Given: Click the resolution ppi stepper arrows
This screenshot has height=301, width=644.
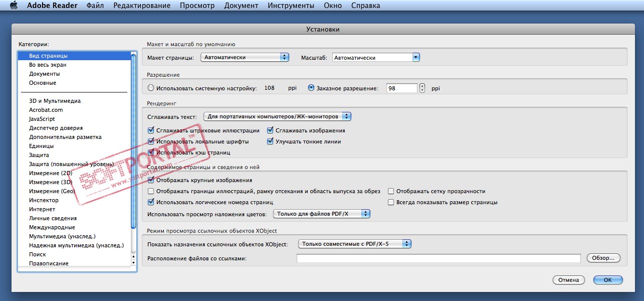Looking at the screenshot, I should [x=422, y=88].
